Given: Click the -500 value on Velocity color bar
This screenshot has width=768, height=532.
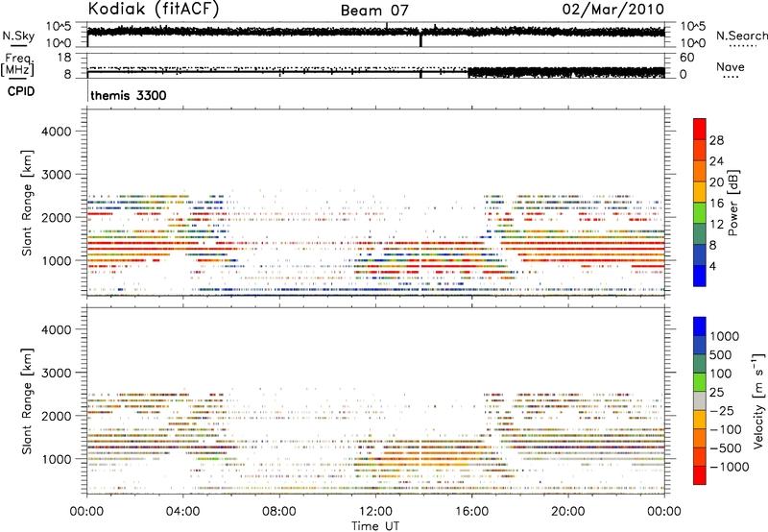Looking at the screenshot, I should [726, 448].
